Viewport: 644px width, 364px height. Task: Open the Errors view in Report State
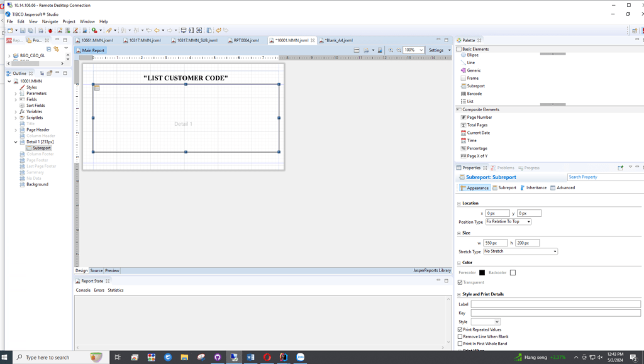pos(99,290)
